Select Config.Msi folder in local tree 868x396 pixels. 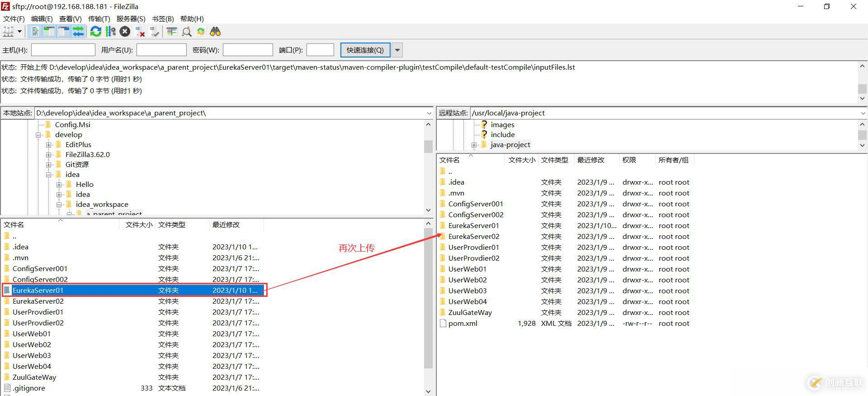[72, 124]
